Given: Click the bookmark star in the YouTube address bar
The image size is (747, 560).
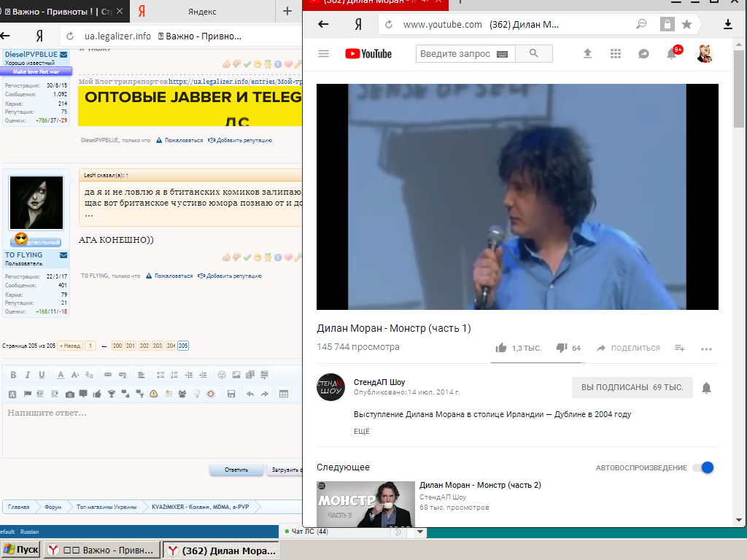Looking at the screenshot, I should [x=686, y=24].
